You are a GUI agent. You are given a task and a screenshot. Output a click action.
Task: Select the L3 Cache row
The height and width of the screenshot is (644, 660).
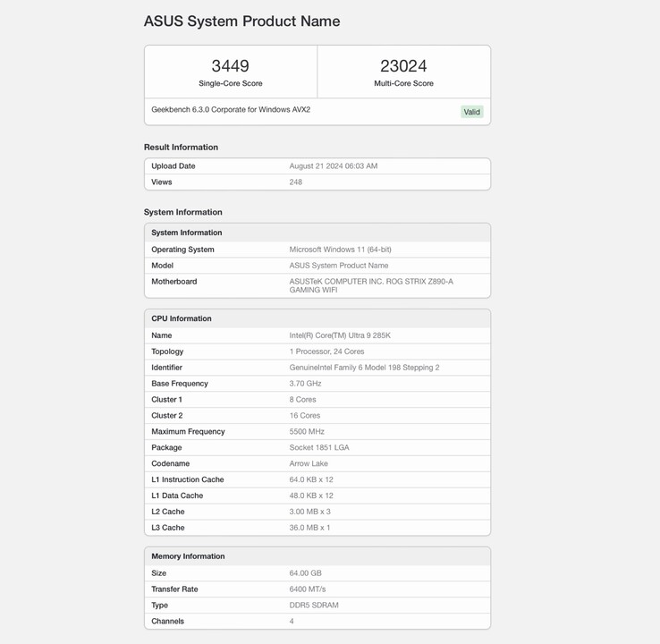(x=317, y=528)
